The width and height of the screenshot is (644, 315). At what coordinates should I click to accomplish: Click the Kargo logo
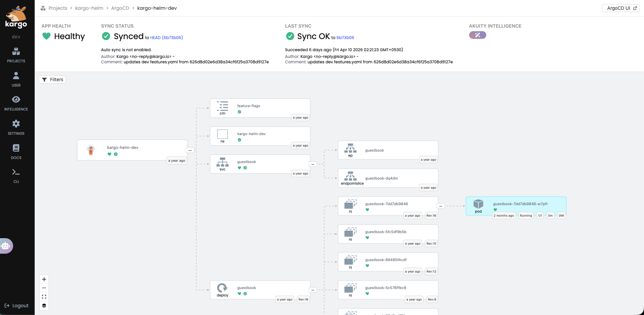pos(16,18)
